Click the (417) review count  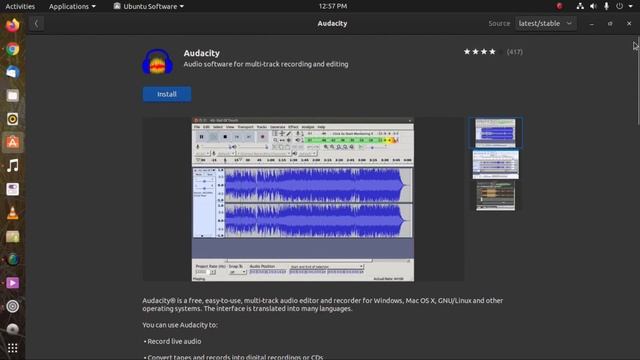pos(514,52)
